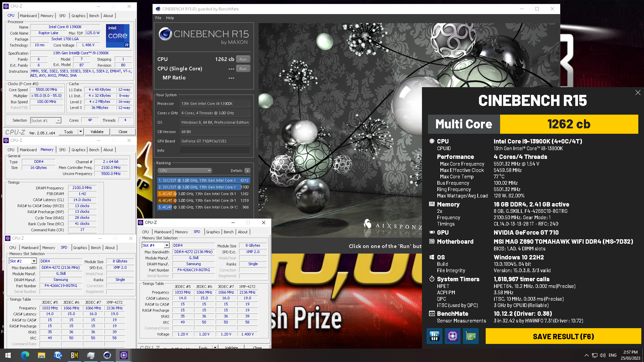Screen dimensions: 644x362
Task: Click Validate in the processor CPU-Z window
Action: pyautogui.click(x=97, y=132)
